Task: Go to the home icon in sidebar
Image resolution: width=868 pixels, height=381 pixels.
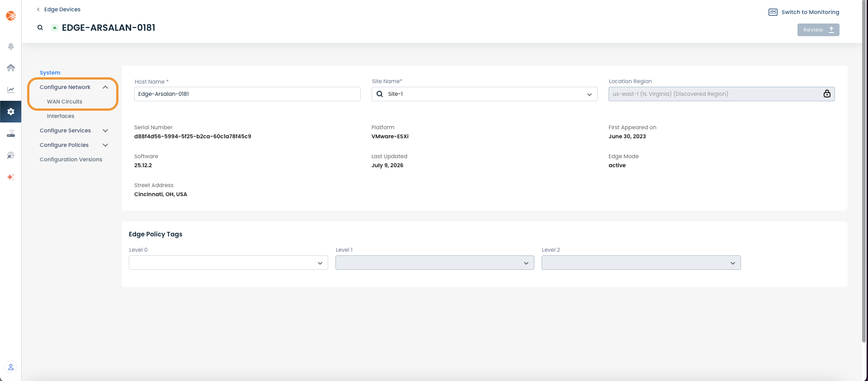Action: 11,68
